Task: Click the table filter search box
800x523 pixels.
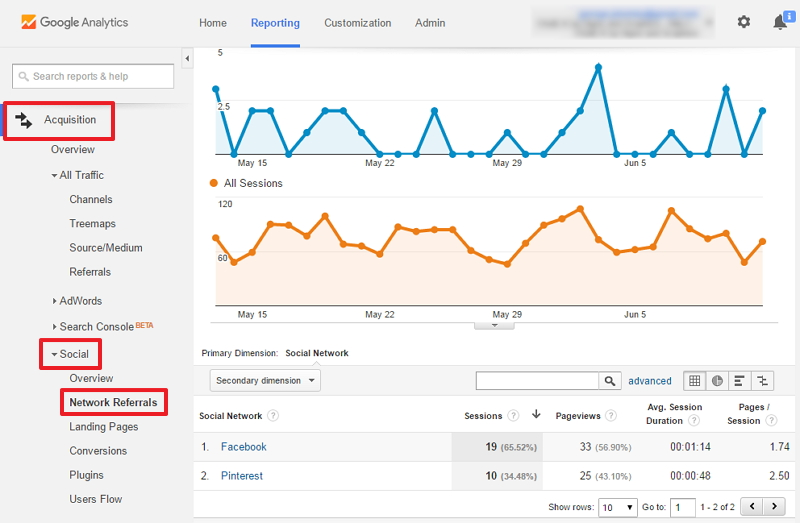Action: [x=537, y=381]
